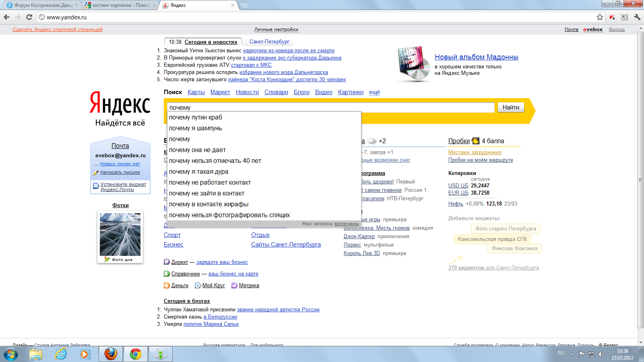
Task: Click RU language indicator in tray
Action: (x=561, y=353)
